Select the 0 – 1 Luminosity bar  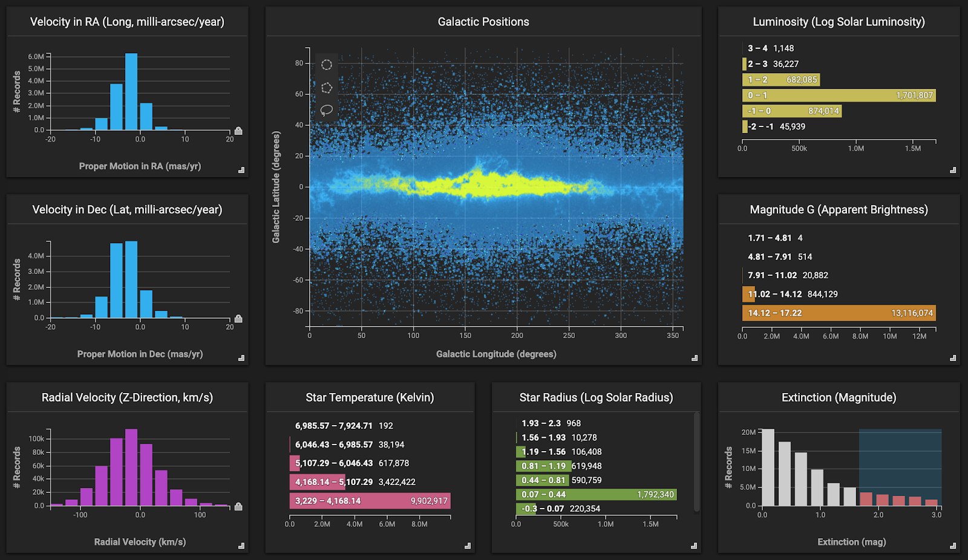tap(839, 96)
